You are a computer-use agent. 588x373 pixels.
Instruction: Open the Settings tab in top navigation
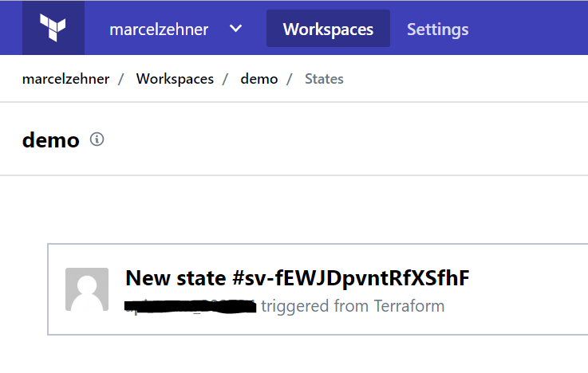pos(437,29)
